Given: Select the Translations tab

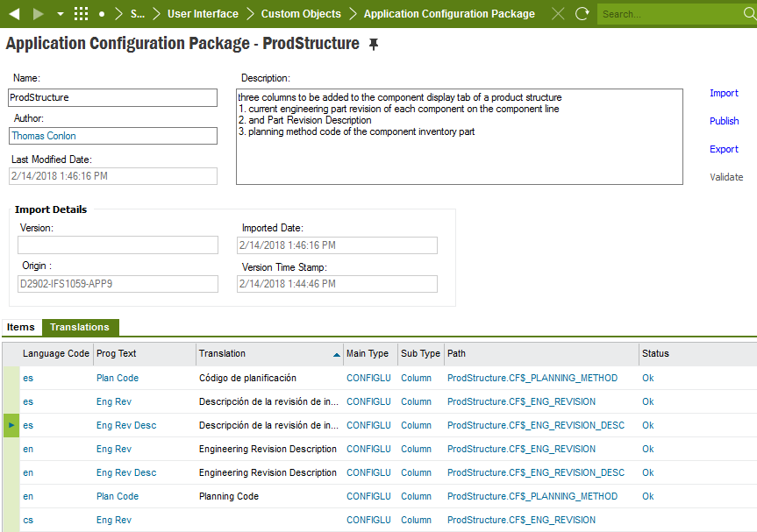Looking at the screenshot, I should click(80, 327).
